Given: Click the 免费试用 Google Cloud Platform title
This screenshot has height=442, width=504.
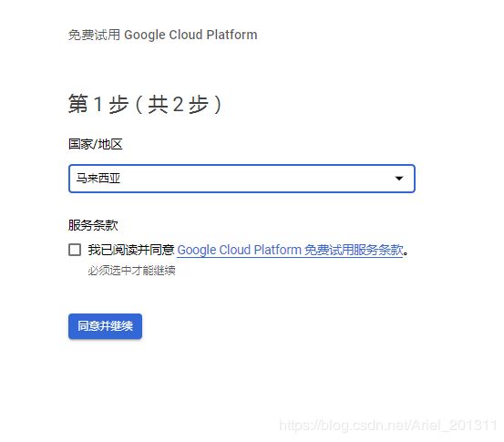Looking at the screenshot, I should 162,35.
